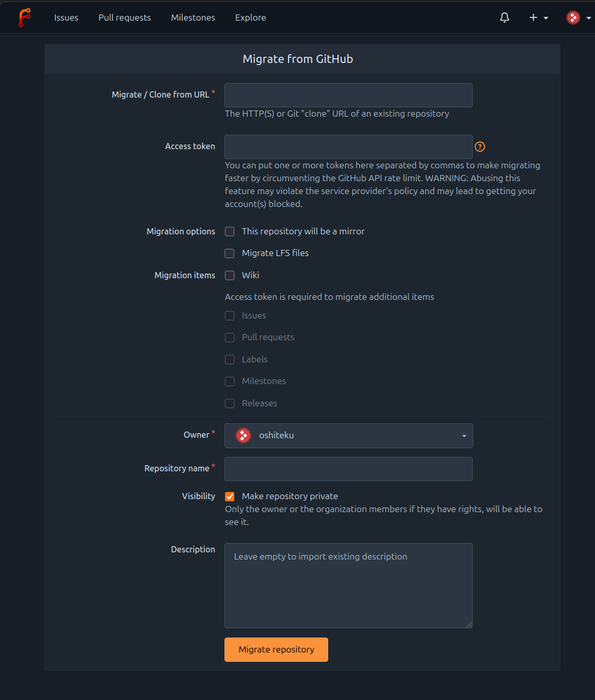Open the notifications bell icon
This screenshot has height=700, width=595.
point(505,18)
